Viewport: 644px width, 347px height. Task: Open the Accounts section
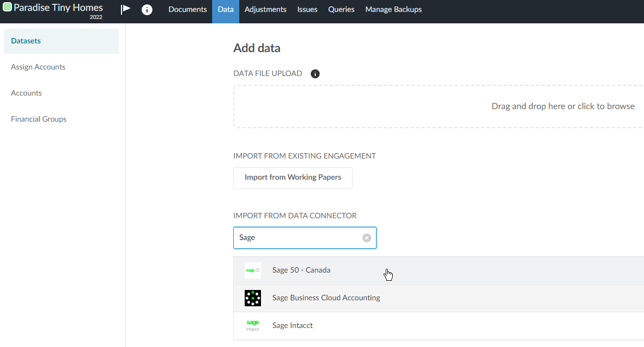pos(26,92)
